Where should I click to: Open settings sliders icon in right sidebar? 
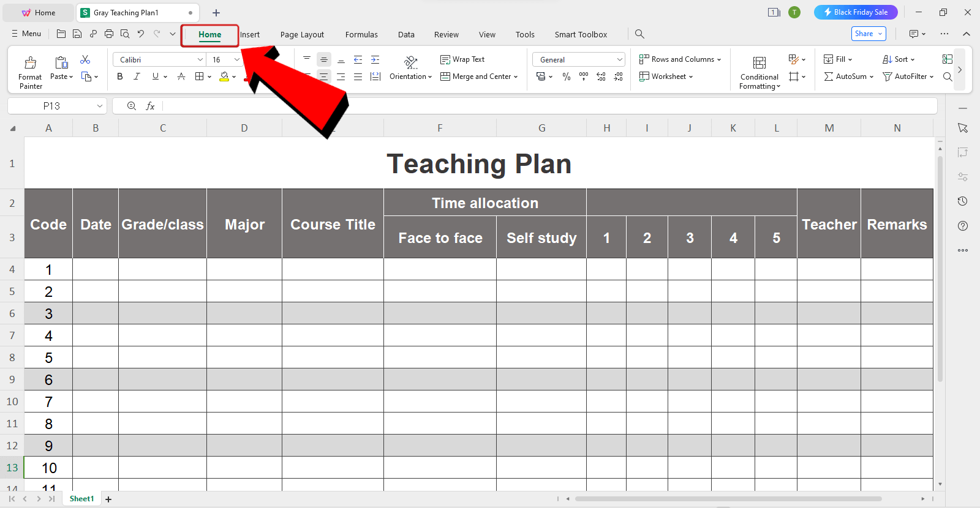(963, 177)
